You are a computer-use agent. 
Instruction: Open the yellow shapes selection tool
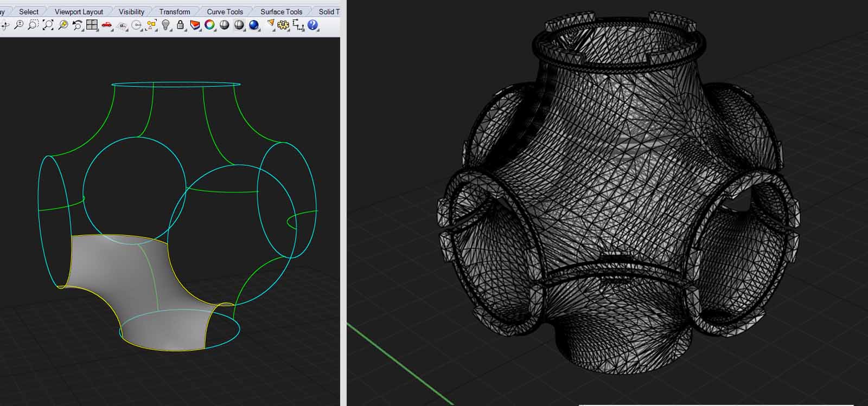click(151, 25)
